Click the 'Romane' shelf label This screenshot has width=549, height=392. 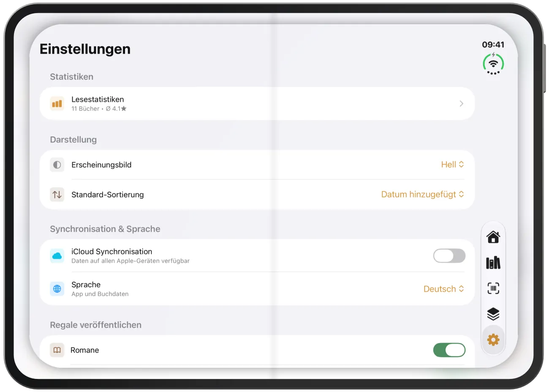tap(85, 350)
